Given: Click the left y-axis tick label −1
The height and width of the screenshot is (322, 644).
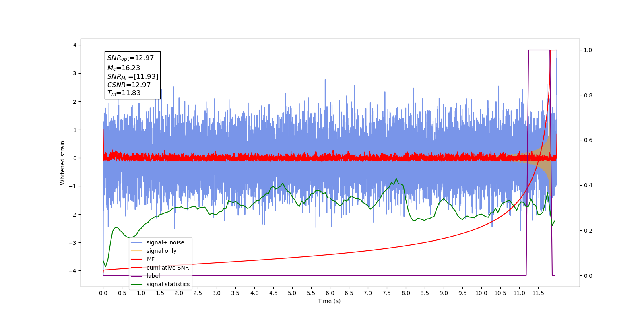Looking at the screenshot, I should coord(72,186).
